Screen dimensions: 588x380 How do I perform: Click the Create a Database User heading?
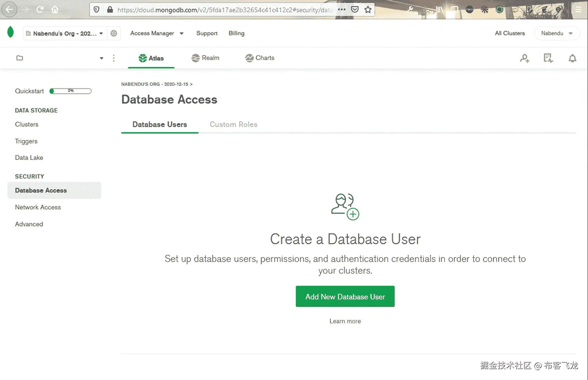pyautogui.click(x=345, y=239)
